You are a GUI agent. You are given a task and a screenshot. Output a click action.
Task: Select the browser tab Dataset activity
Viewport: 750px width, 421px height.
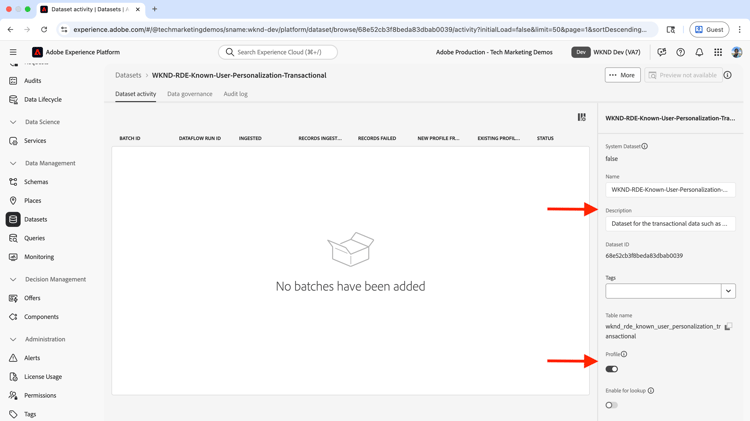89,9
